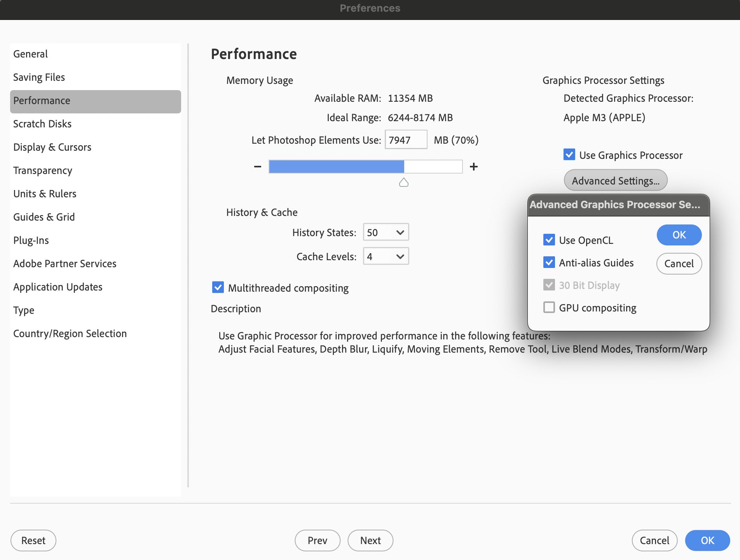Screen dimensions: 740x560
Task: Click the minus icon to decrease memory
Action: [257, 167]
